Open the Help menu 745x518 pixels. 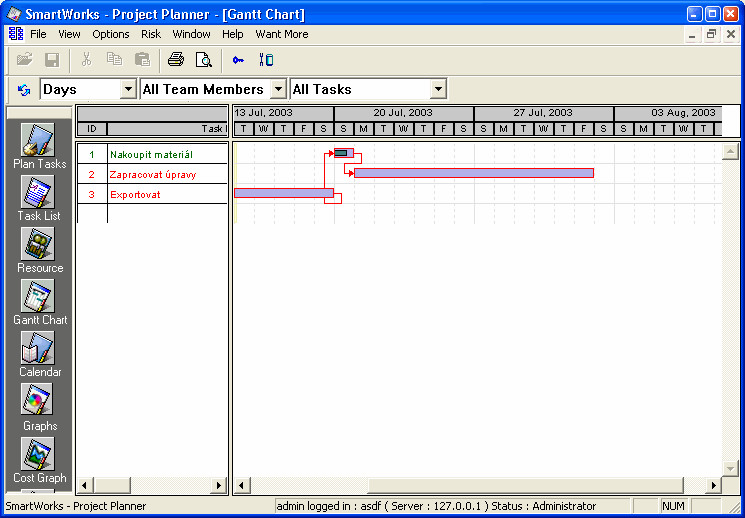pos(232,34)
